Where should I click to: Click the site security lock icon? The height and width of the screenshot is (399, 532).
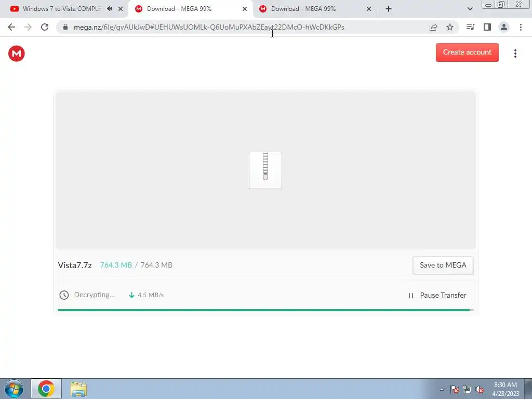click(65, 27)
